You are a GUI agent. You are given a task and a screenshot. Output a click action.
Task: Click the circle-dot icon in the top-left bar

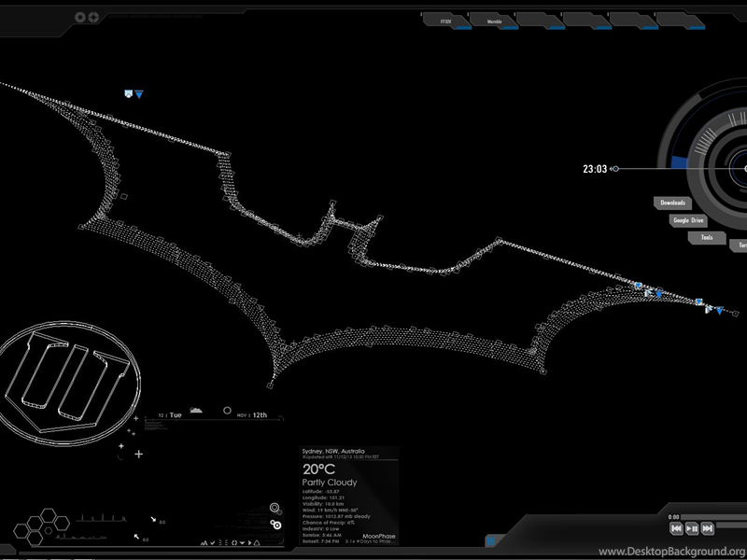(80, 18)
